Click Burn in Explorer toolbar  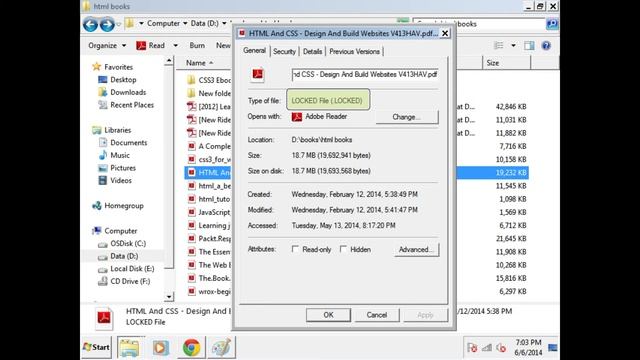point(197,45)
